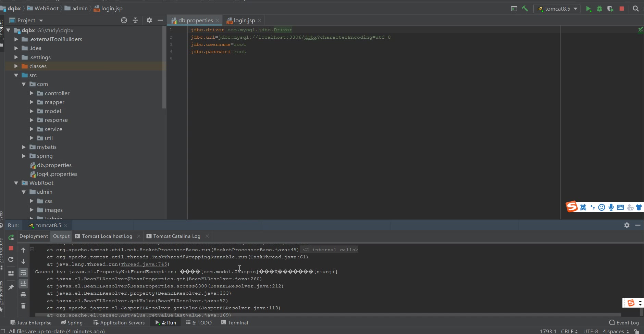The width and height of the screenshot is (644, 334).
Task: Open Search Everywhere magnifier
Action: (635, 9)
